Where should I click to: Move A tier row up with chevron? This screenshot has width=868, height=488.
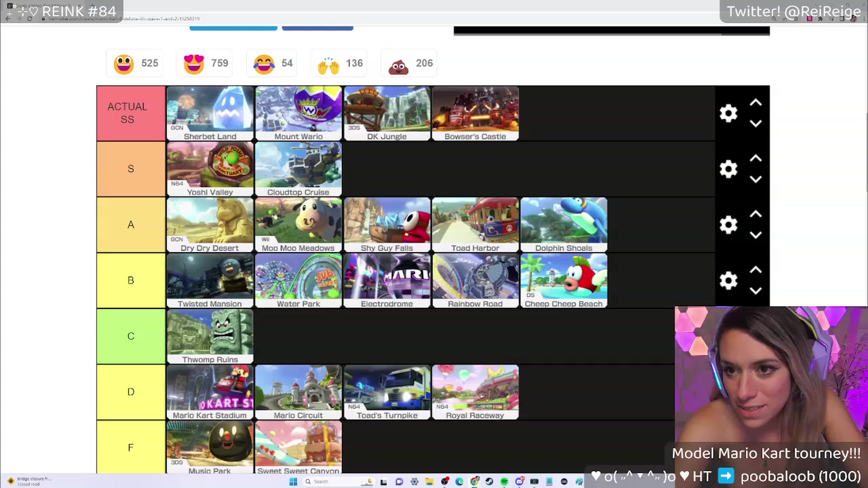tap(755, 214)
